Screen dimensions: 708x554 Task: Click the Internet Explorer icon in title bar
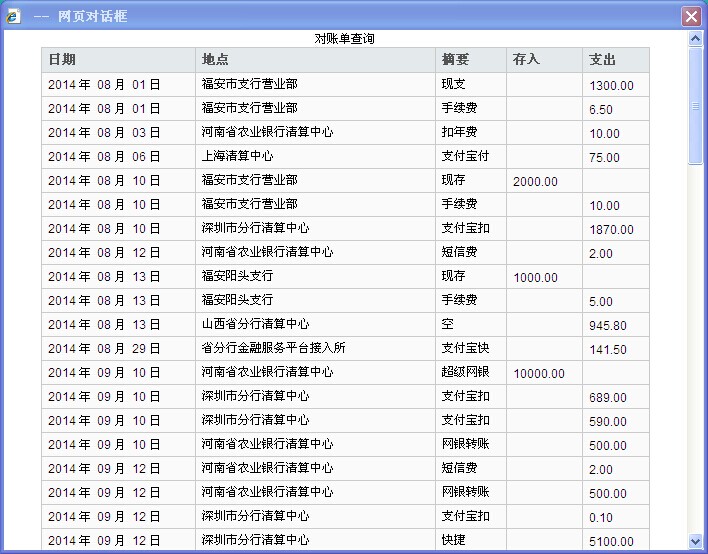pos(13,16)
